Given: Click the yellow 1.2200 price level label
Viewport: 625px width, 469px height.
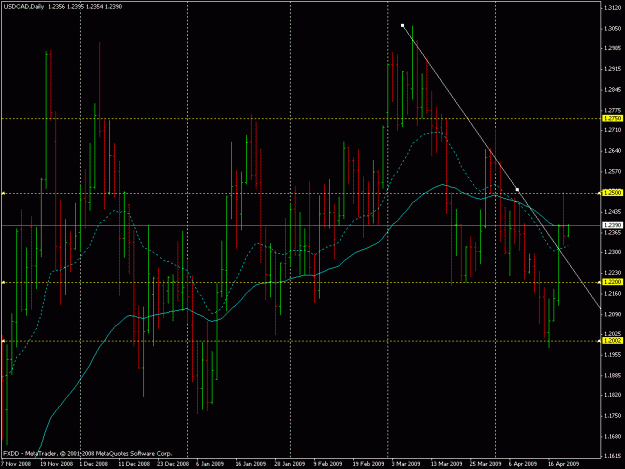Looking at the screenshot, I should coord(613,282).
